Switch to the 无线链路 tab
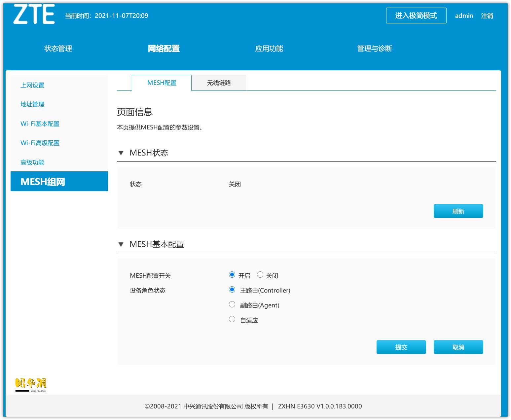This screenshot has width=511, height=420. pos(219,83)
